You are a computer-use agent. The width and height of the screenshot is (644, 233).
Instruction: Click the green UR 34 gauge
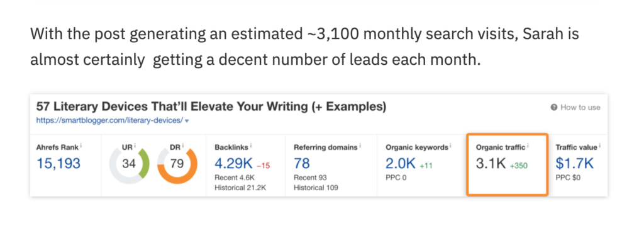[x=129, y=164]
